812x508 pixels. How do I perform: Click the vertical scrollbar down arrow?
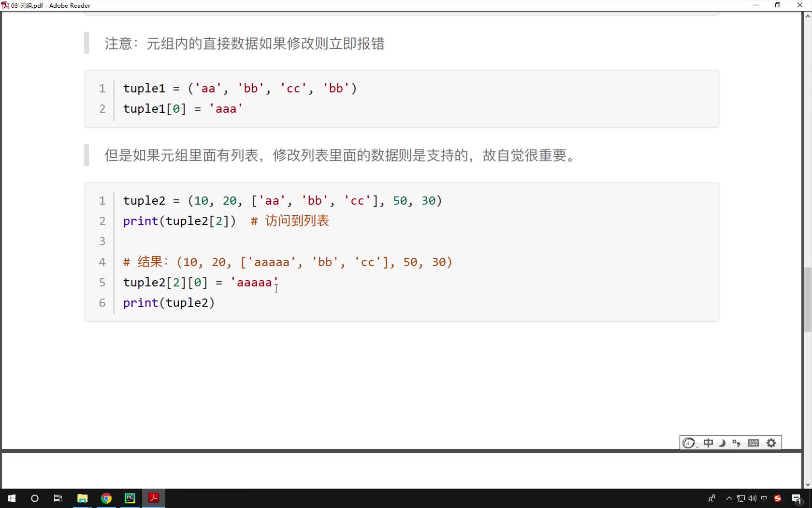coord(807,485)
